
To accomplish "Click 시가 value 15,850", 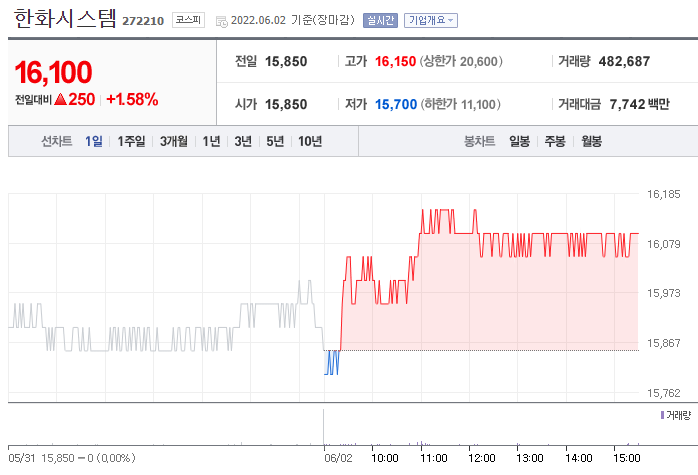I will click(x=286, y=105).
